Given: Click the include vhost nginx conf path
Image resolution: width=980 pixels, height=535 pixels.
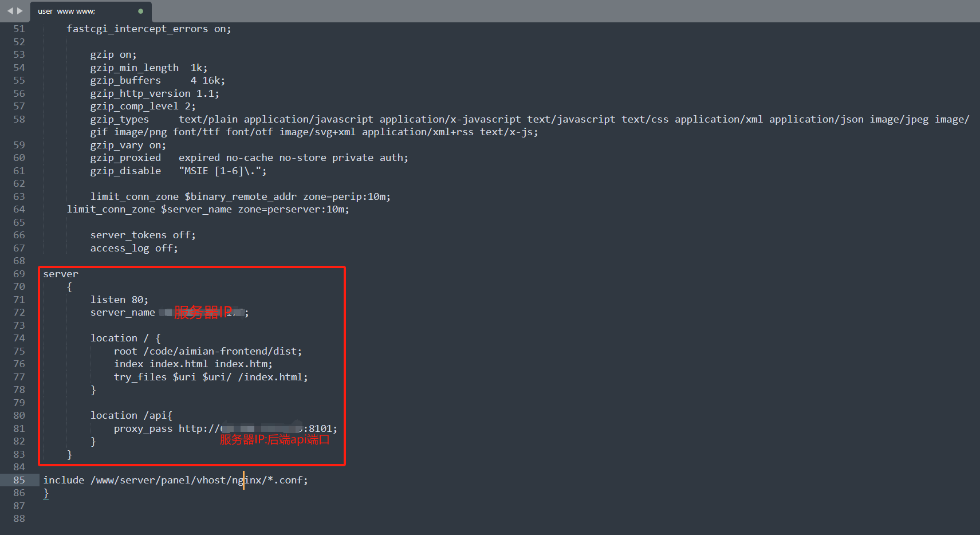Looking at the screenshot, I should click(x=198, y=480).
